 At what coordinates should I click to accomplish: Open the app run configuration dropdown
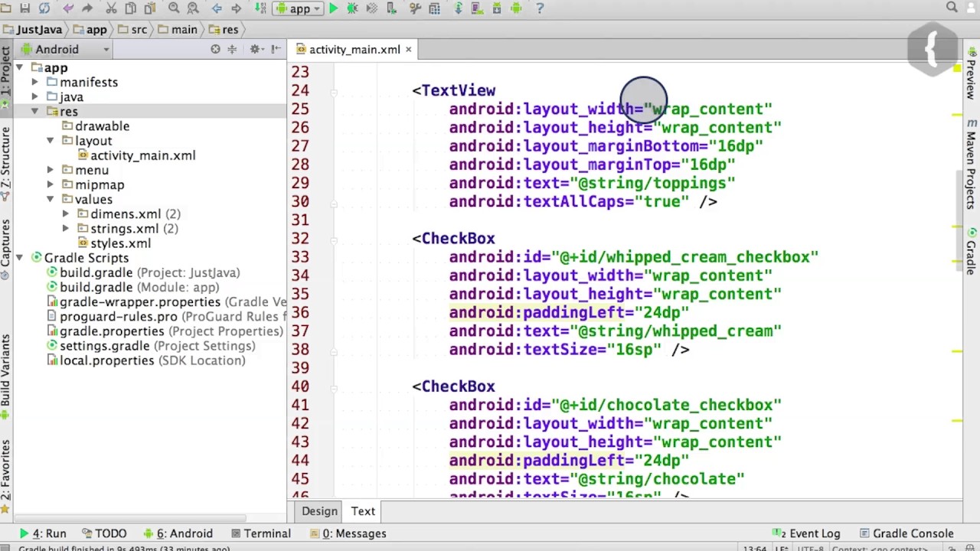(x=299, y=8)
